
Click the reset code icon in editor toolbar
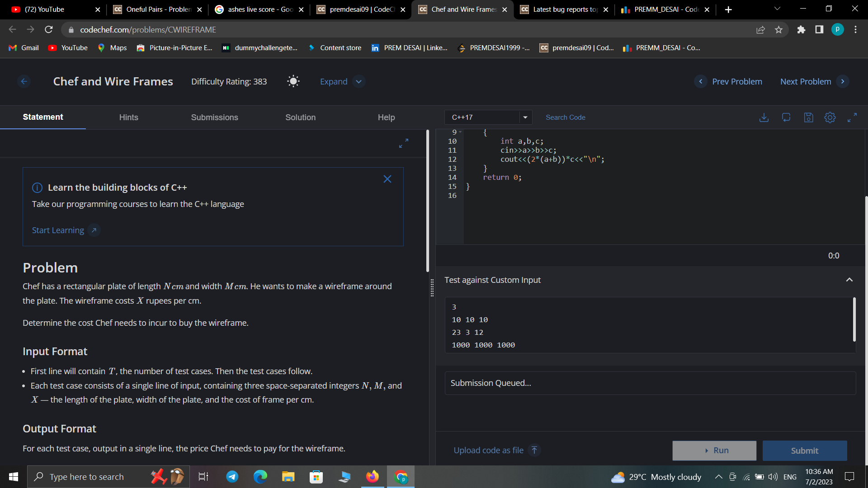click(x=786, y=117)
